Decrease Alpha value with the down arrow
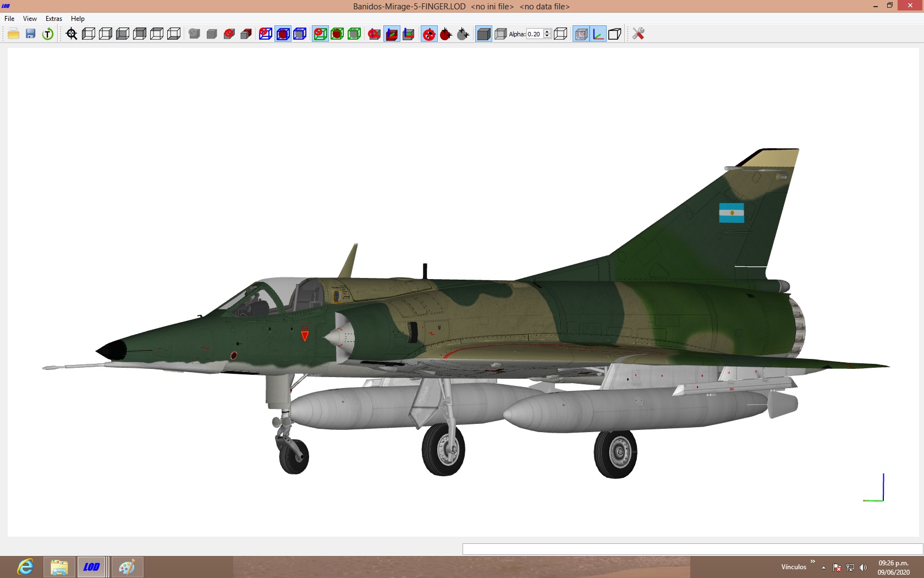Viewport: 924px width, 578px height. (x=547, y=36)
